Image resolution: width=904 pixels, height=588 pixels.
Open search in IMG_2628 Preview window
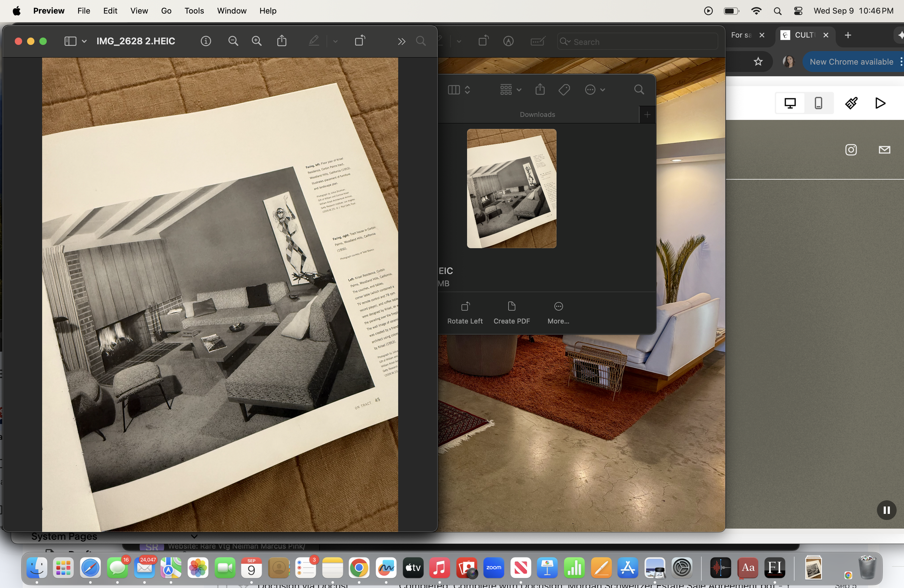pos(421,41)
